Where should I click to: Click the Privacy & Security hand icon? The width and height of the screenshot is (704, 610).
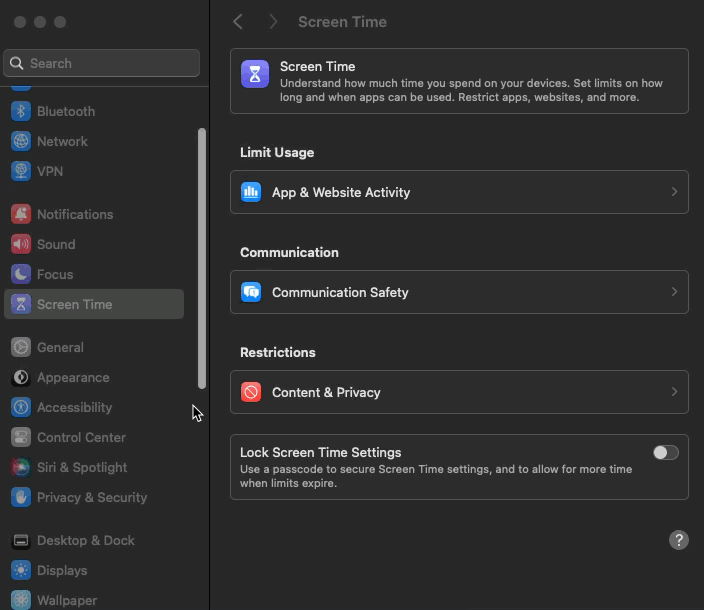point(21,497)
